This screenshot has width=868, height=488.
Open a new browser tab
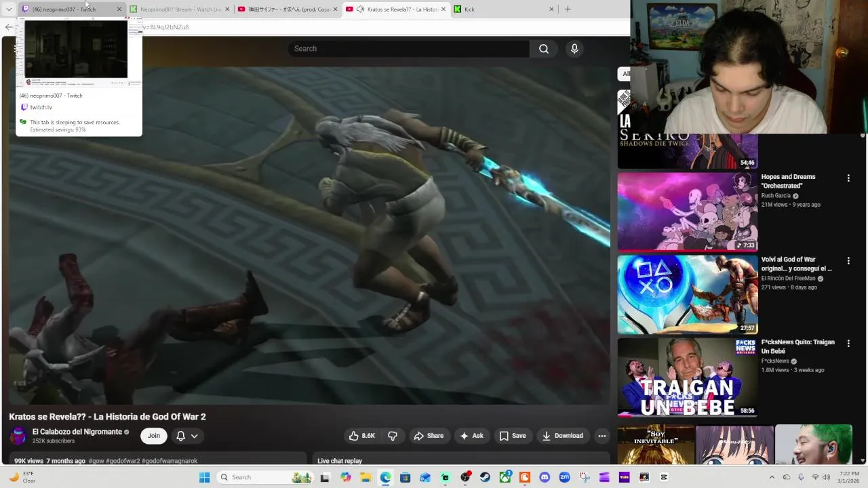click(x=568, y=9)
